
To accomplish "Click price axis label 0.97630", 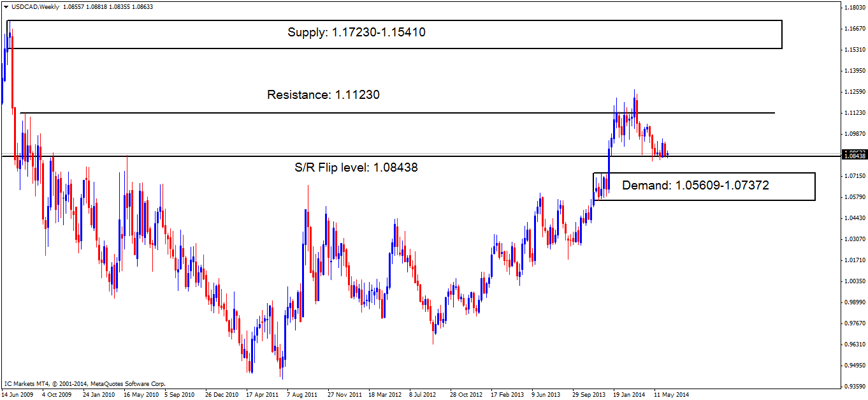I will (x=854, y=323).
